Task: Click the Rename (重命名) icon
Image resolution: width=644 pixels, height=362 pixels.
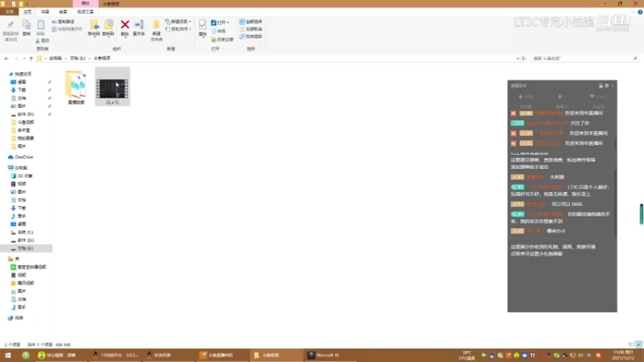Action: tap(138, 28)
